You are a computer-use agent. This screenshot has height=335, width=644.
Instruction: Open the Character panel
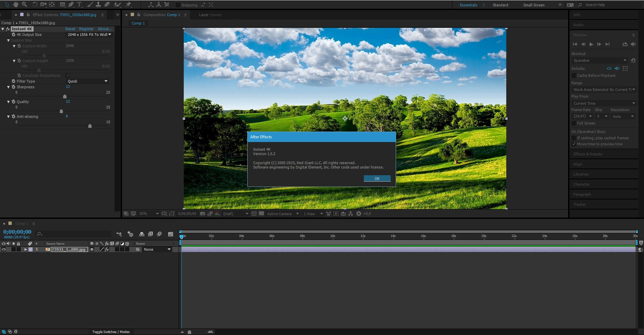582,184
